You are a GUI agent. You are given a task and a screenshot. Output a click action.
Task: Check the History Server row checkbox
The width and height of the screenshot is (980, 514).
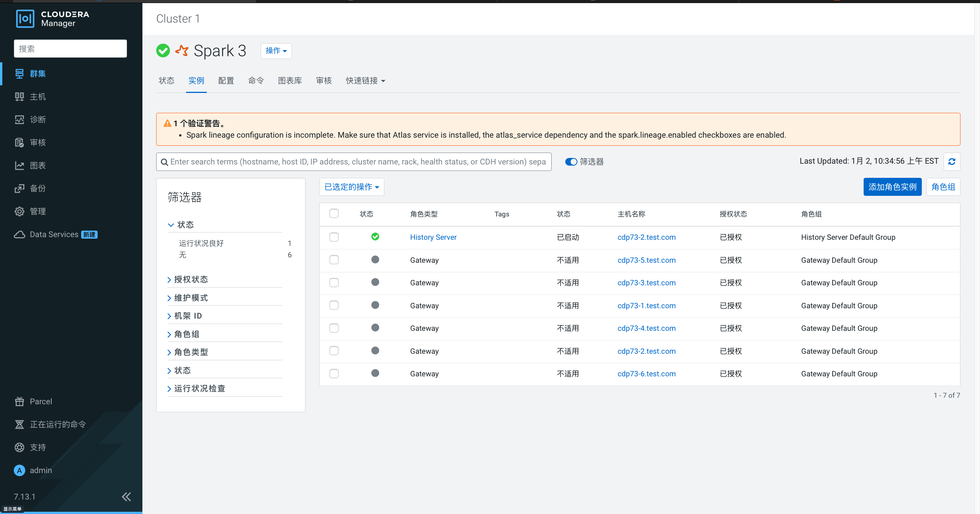(x=334, y=237)
